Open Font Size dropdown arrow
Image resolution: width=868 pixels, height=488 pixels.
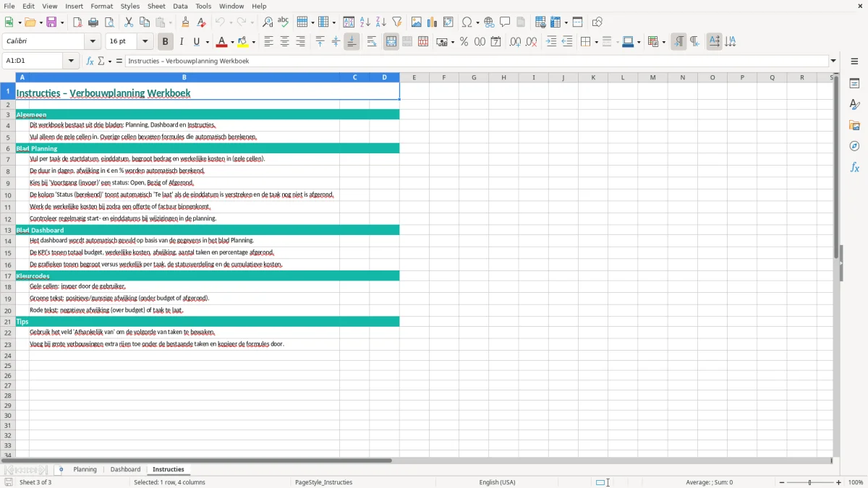(x=145, y=42)
